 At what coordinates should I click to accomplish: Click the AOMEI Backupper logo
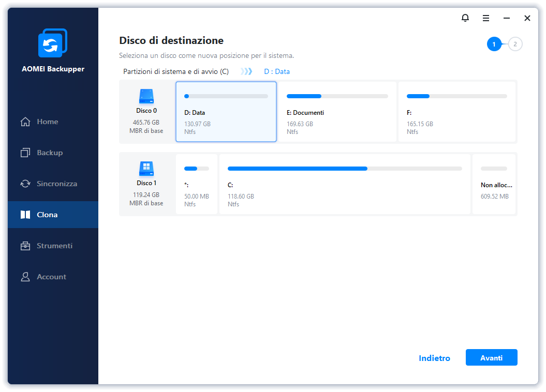tap(53, 43)
